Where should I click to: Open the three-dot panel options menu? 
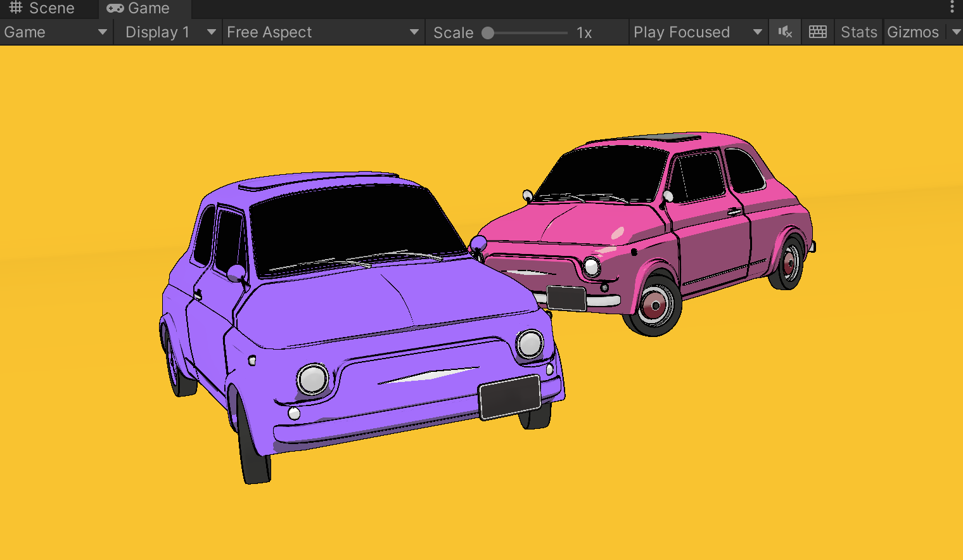(x=952, y=8)
